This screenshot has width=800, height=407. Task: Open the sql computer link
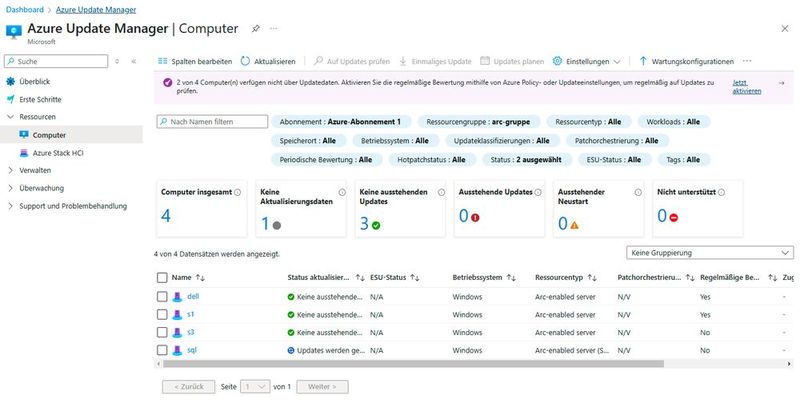[x=192, y=350]
